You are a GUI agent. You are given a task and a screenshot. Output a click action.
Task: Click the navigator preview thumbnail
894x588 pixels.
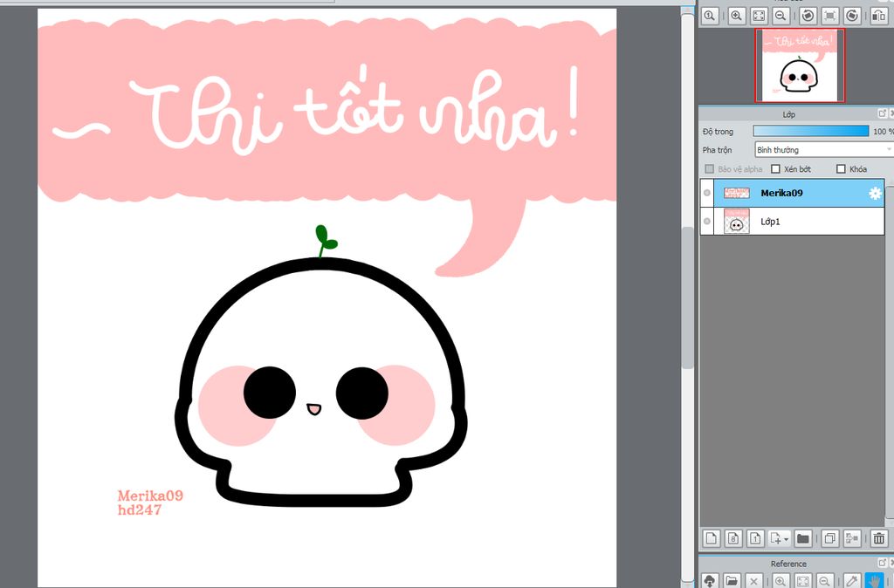800,65
